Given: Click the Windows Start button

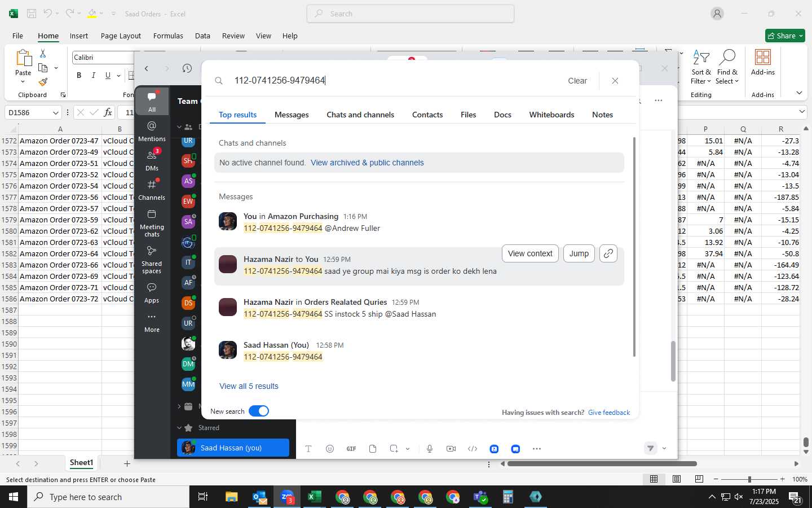Looking at the screenshot, I should tap(14, 497).
